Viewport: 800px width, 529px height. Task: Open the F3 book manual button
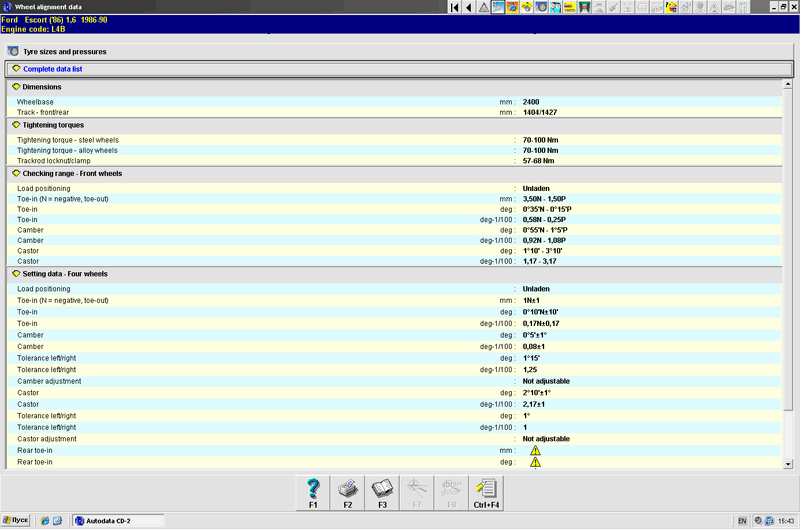click(382, 493)
